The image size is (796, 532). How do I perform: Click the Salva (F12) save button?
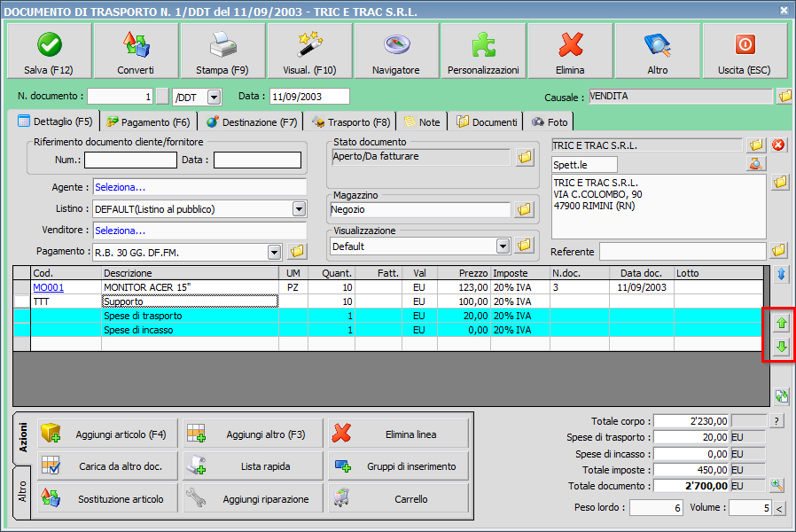48,51
